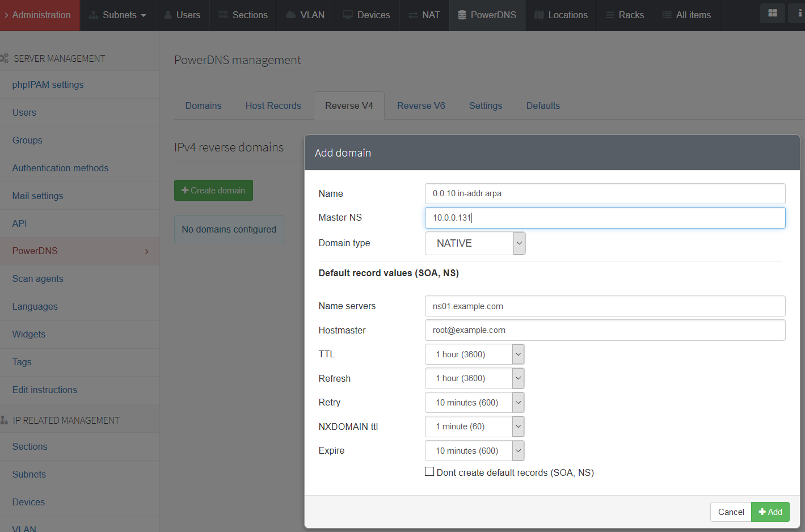
Task: Click into the Name servers field
Action: [x=605, y=306]
